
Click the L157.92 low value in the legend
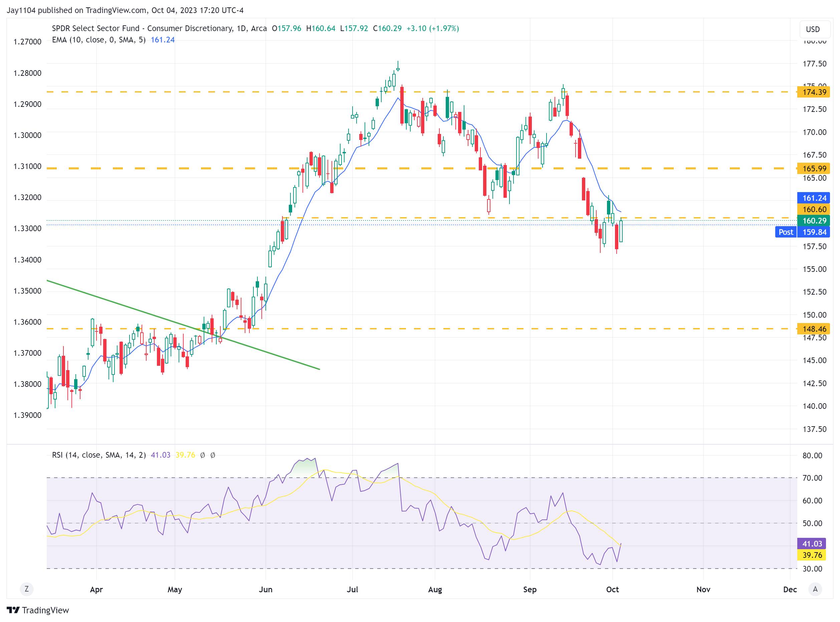tap(354, 28)
